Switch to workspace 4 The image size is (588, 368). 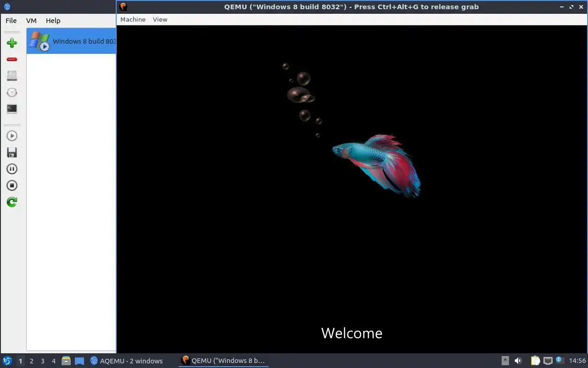click(53, 361)
